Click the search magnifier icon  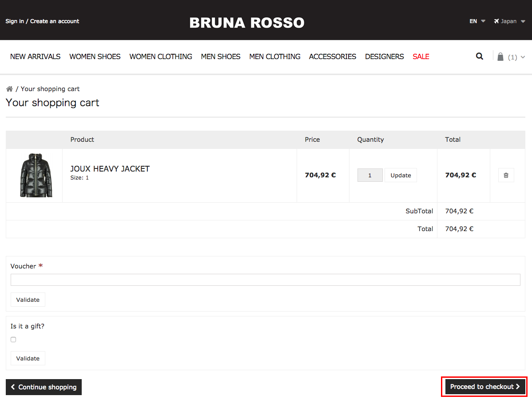(x=480, y=56)
